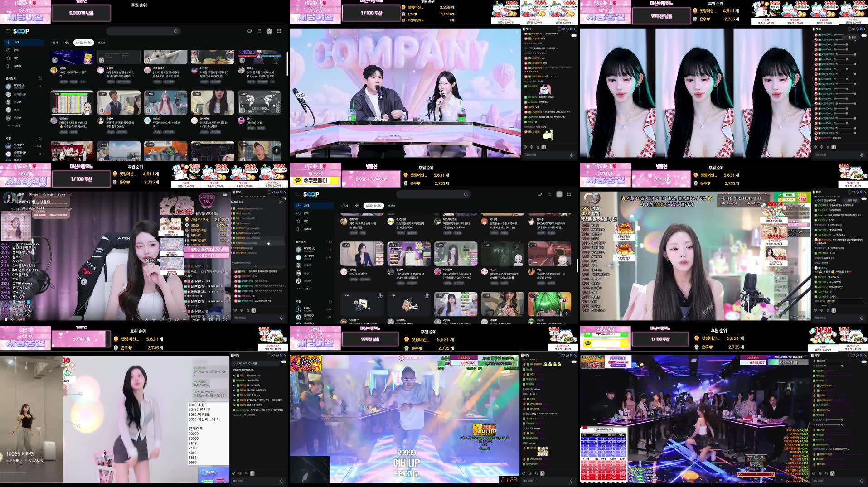Viewport: 868px width, 487px height.
Task: Select the MY star icon in the sidebar
Action: click(x=15, y=58)
